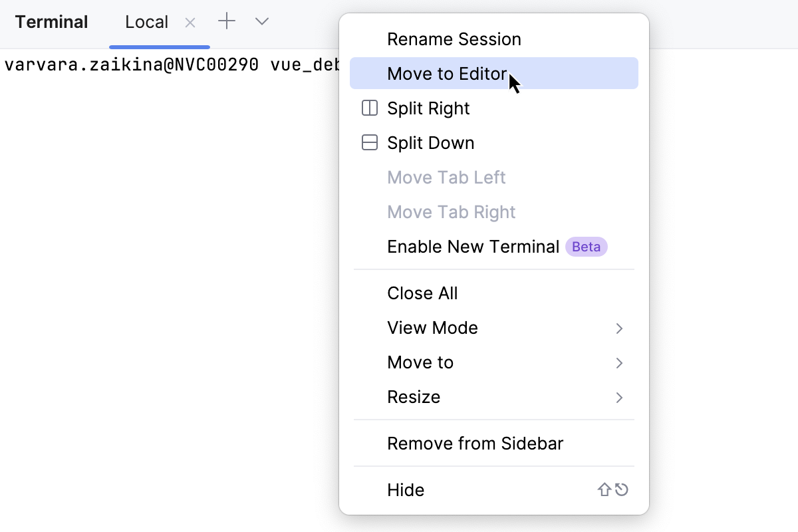
Task: Click Close All to close sessions
Action: [422, 293]
